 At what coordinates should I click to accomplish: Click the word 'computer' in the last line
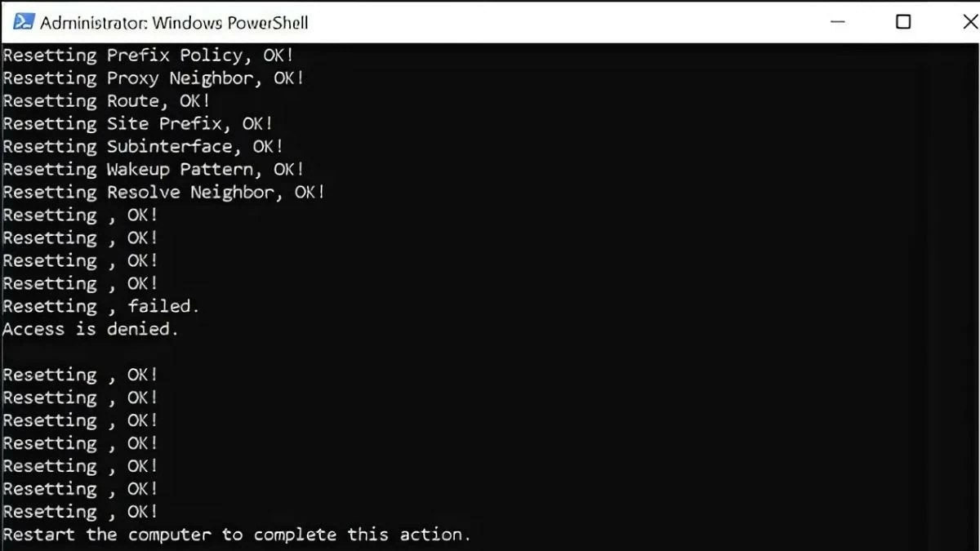pos(169,535)
